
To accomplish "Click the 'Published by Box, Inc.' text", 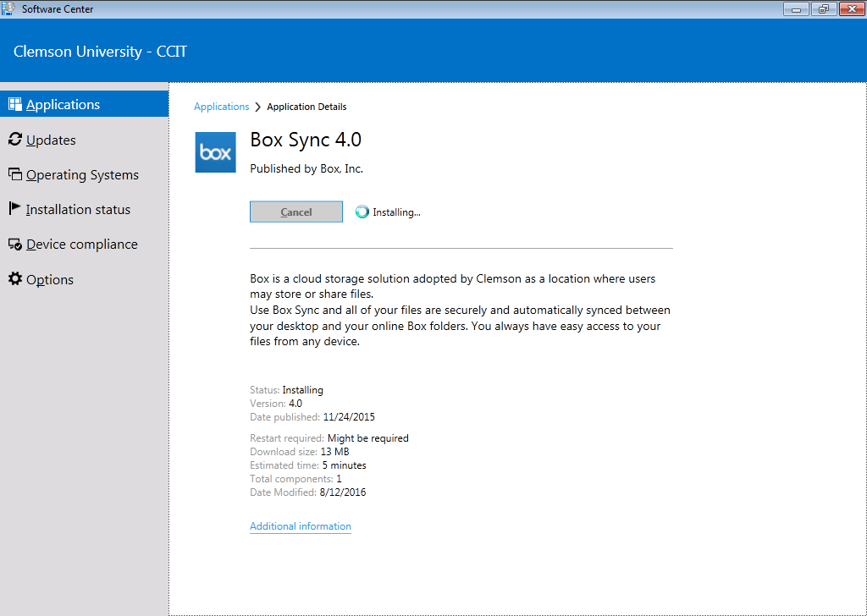I will (306, 168).
